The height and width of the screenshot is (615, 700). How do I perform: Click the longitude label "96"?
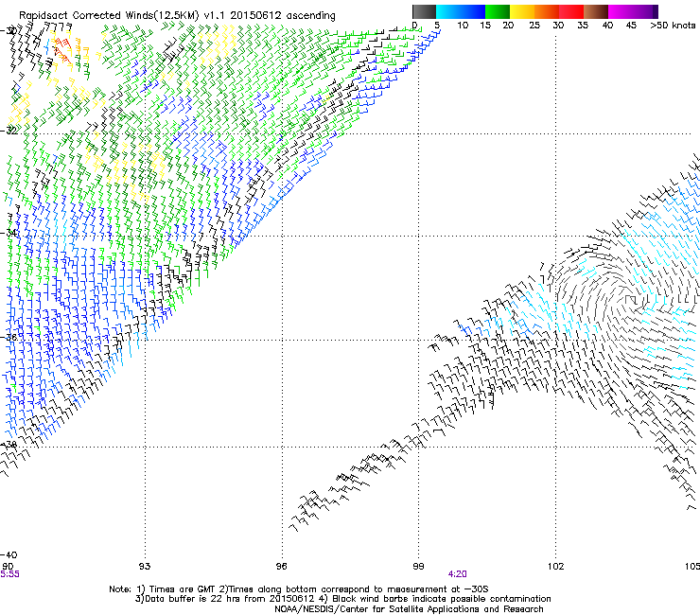281,567
